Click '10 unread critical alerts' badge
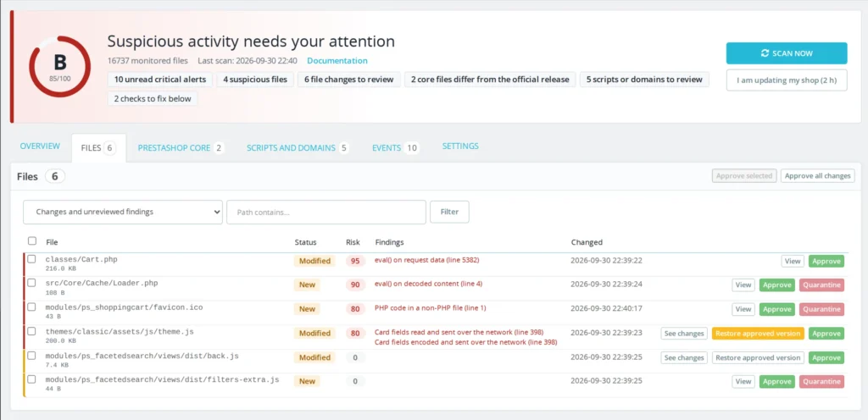Screen dimensions: 868x420 coord(160,80)
